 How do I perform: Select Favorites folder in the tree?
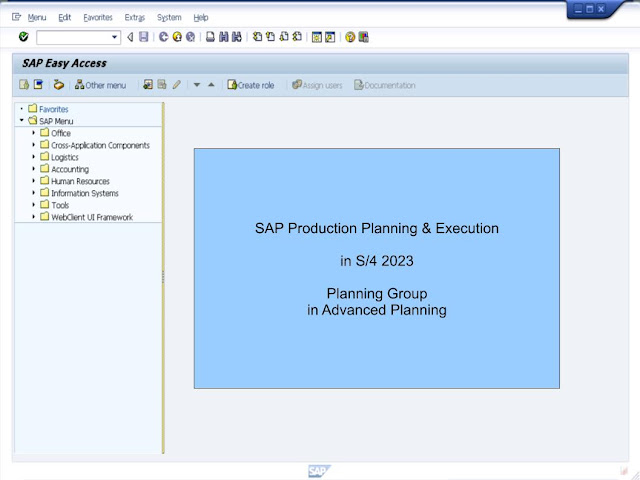(53, 109)
